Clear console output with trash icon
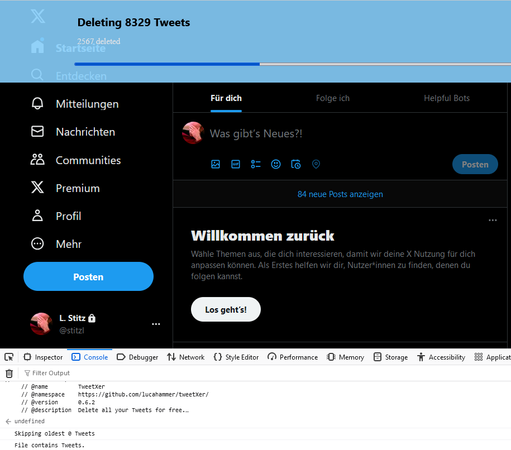This screenshot has height=450, width=511. click(x=9, y=373)
